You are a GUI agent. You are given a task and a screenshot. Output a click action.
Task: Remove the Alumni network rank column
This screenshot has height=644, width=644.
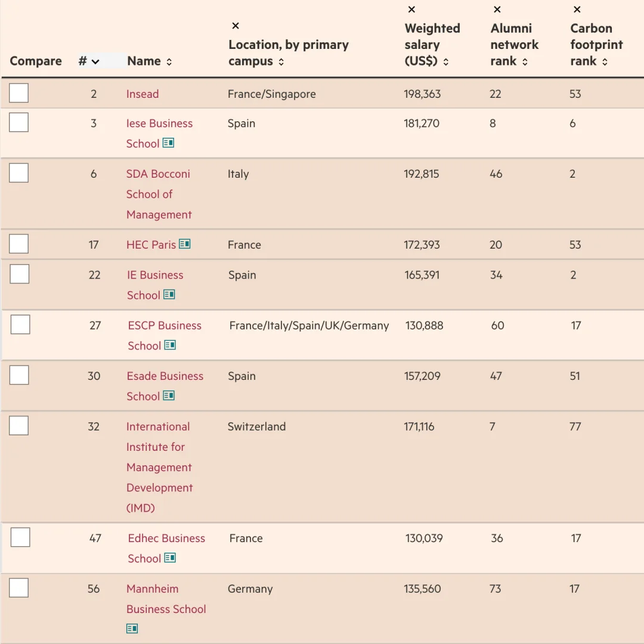pos(497,10)
